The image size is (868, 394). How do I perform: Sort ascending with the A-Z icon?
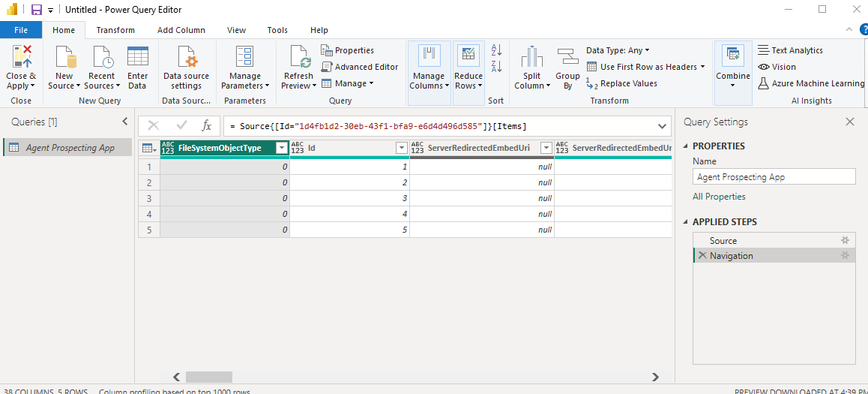[496, 50]
